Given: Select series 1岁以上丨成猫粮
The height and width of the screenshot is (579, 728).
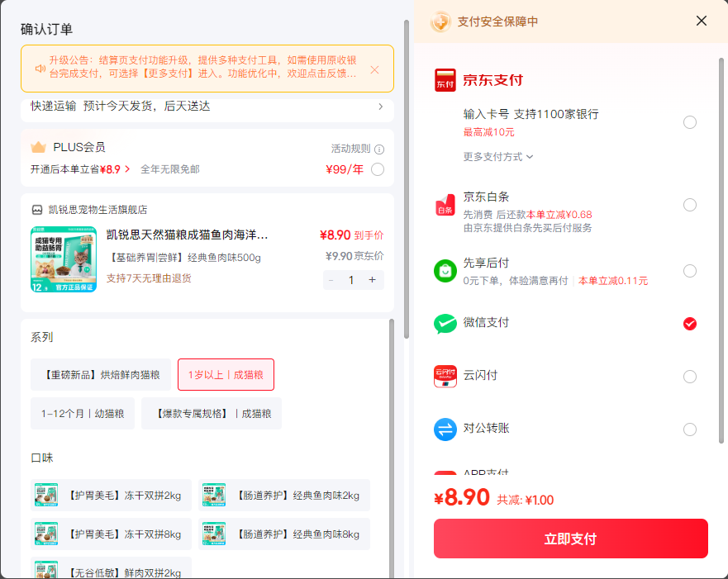Looking at the screenshot, I should click(x=226, y=374).
